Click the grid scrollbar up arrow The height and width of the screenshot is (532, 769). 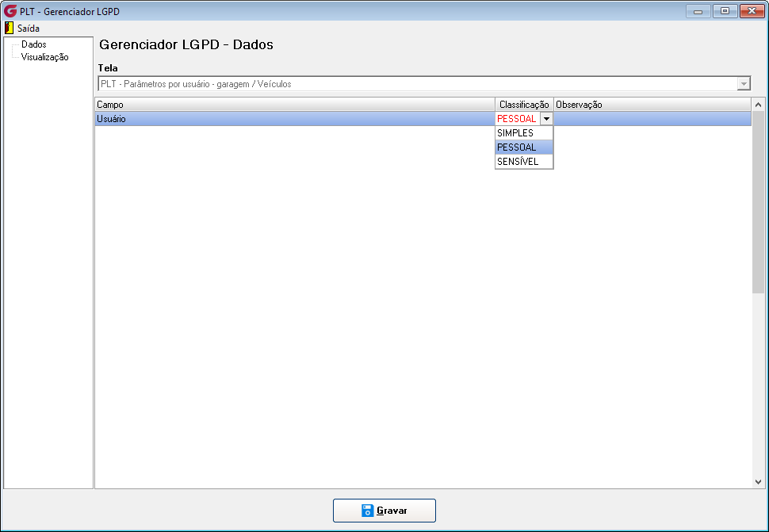pos(758,105)
